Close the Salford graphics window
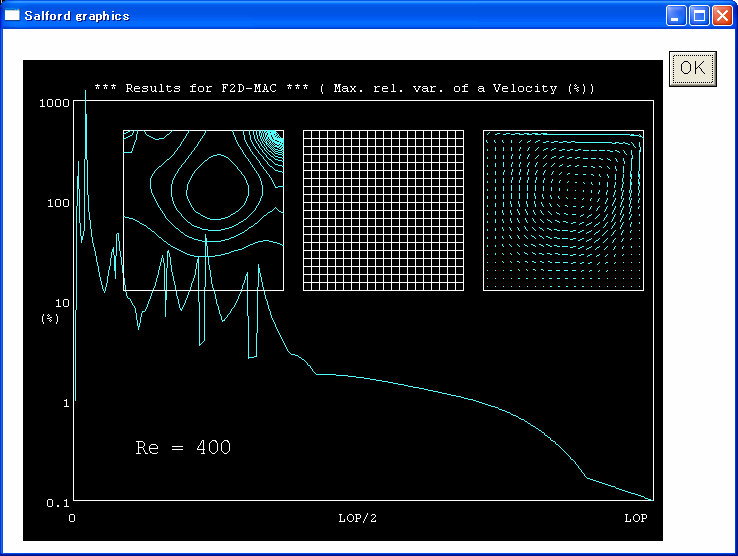 tap(722, 16)
